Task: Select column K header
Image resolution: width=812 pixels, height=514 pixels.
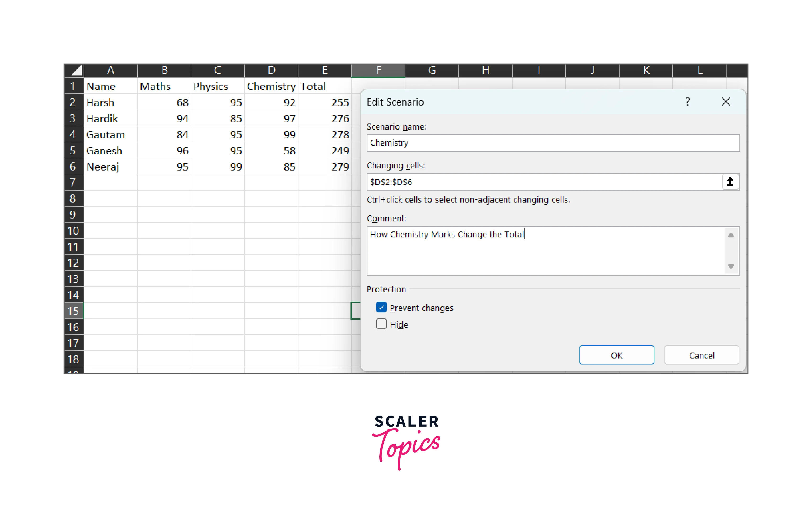Action: (x=646, y=70)
